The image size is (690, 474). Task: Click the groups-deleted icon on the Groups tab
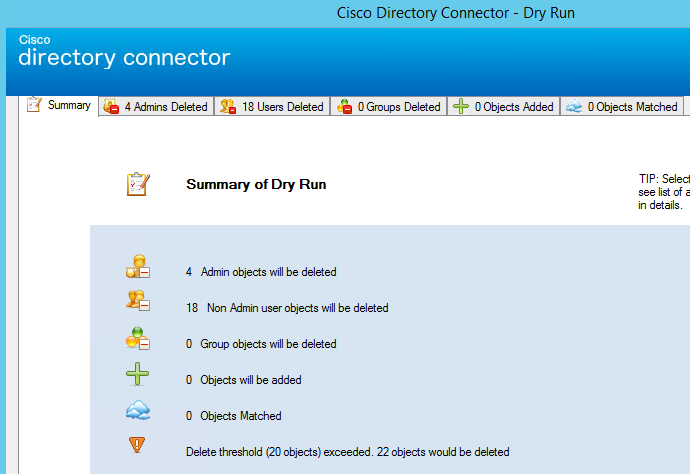pos(344,106)
